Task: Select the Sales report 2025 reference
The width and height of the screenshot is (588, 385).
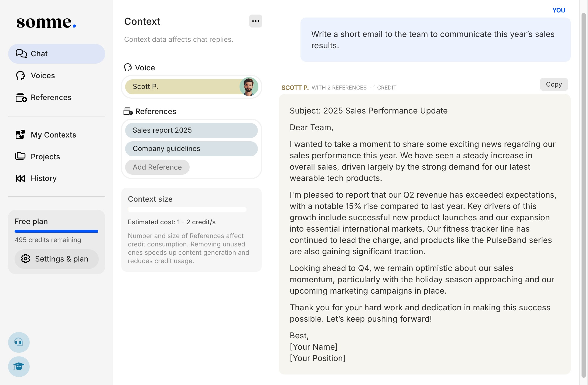Action: [191, 130]
